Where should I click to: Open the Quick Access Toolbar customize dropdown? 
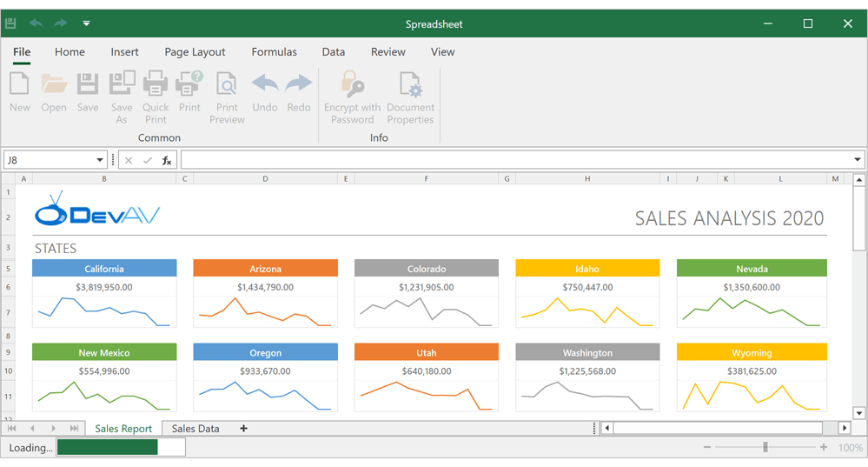[x=86, y=23]
